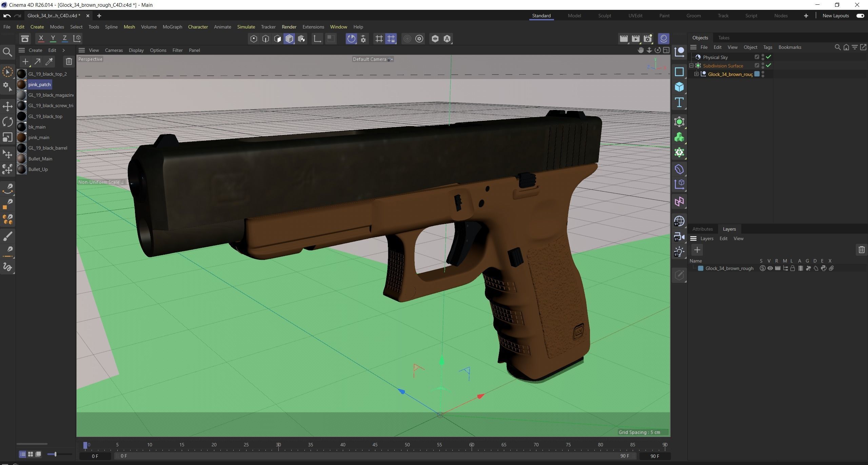This screenshot has height=465, width=868.
Task: Click the undo arrow icon
Action: coord(7,16)
